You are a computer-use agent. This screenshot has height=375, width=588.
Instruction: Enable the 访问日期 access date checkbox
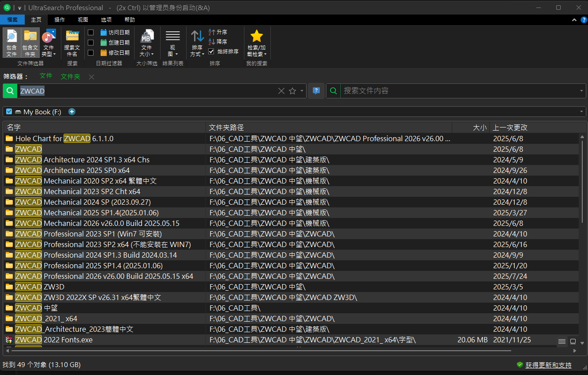point(91,32)
